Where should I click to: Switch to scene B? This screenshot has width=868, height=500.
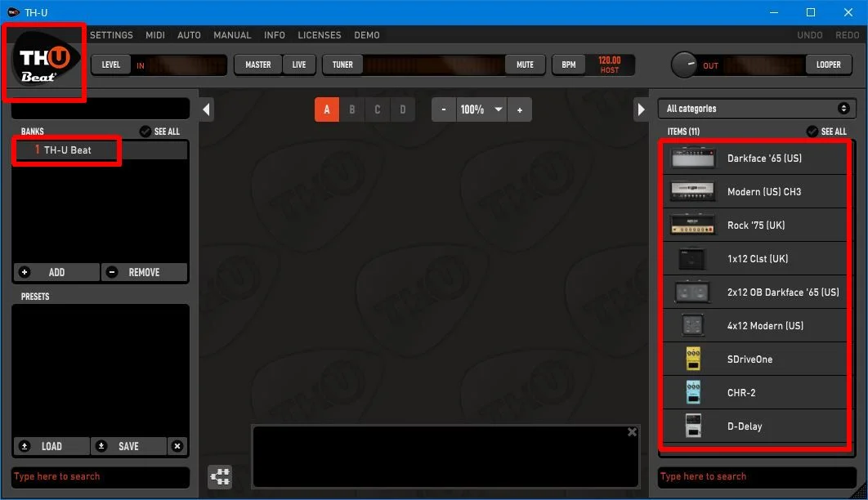[352, 109]
